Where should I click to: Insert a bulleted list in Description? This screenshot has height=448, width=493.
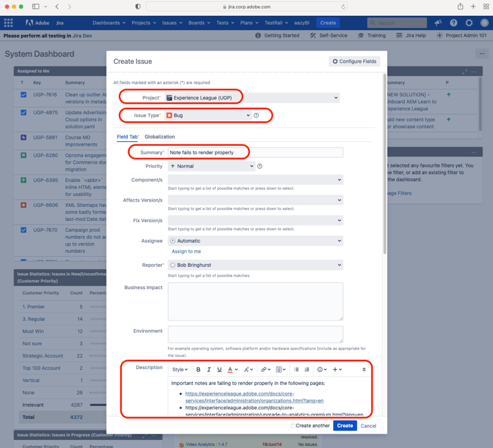(x=296, y=369)
